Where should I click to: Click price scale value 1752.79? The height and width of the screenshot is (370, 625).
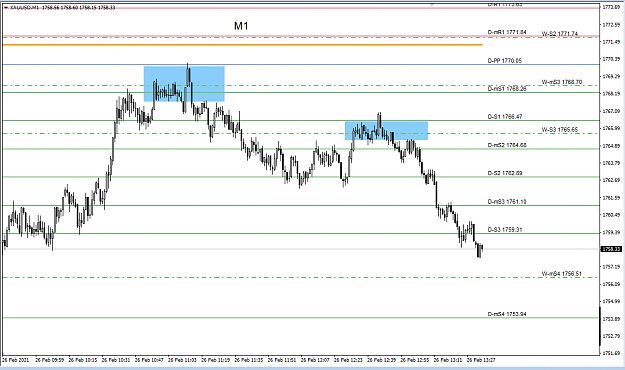point(611,336)
